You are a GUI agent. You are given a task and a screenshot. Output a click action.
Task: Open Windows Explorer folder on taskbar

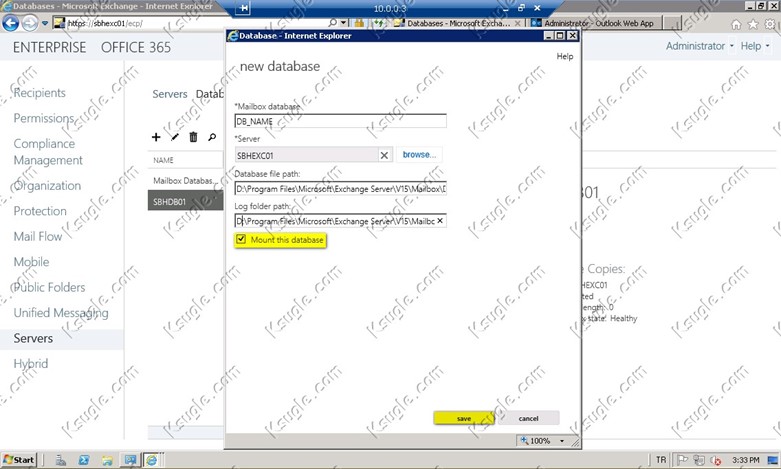[x=107, y=460]
